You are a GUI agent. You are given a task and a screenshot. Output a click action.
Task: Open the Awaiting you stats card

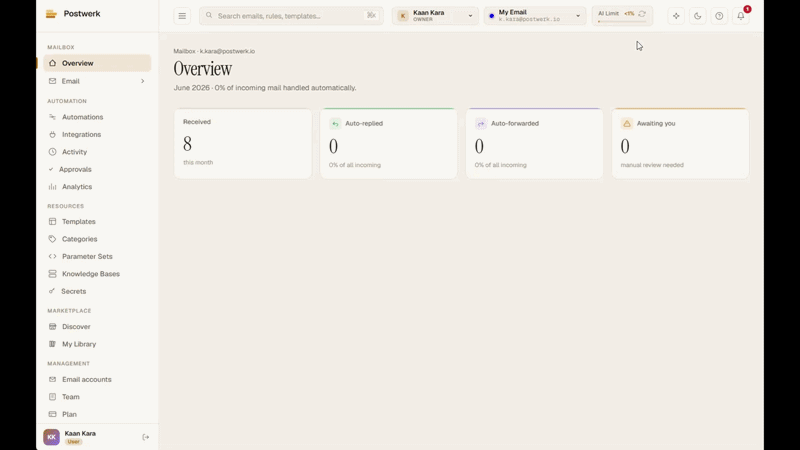click(680, 143)
